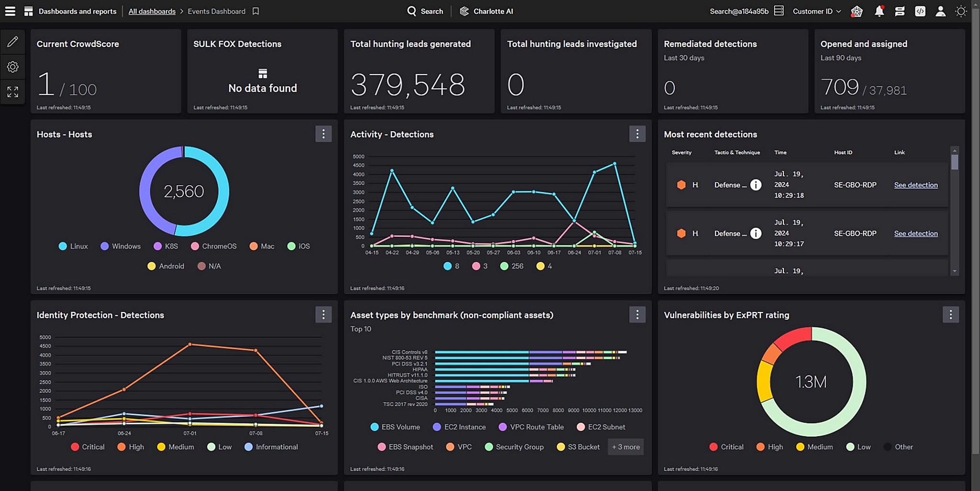Image resolution: width=980 pixels, height=491 pixels.
Task: Click the red Critical color dot in vulnerabilities legend
Action: 714,446
